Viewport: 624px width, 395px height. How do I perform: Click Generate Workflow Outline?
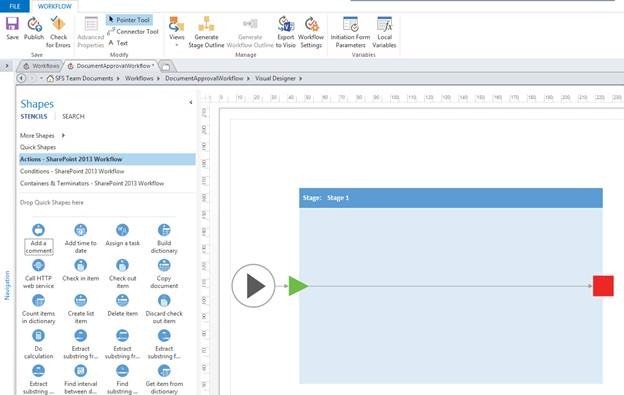250,32
